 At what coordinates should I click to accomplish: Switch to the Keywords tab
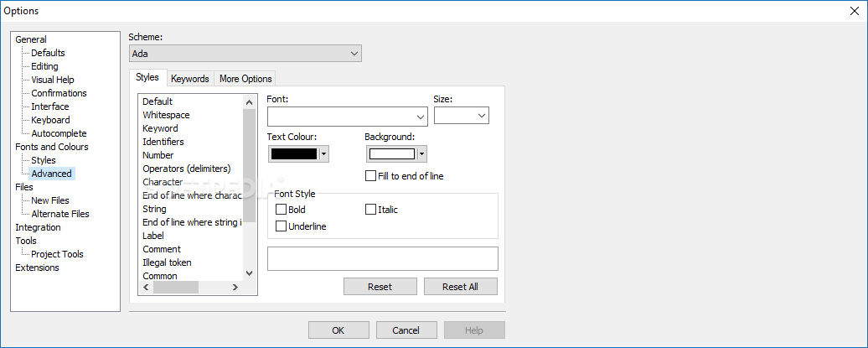click(x=190, y=79)
